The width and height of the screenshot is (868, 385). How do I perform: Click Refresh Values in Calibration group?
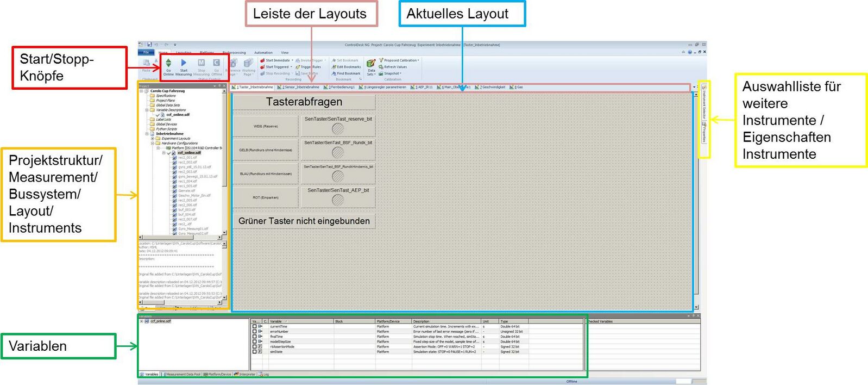coord(395,67)
